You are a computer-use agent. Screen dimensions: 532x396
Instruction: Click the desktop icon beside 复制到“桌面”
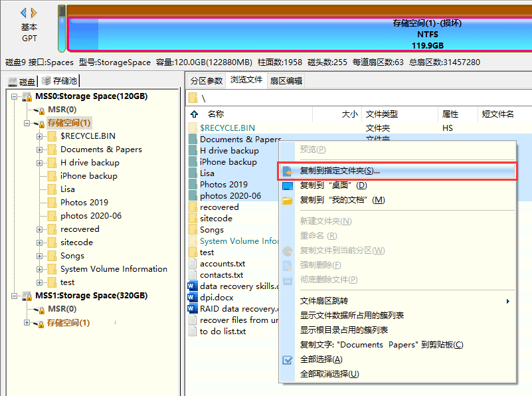point(288,185)
